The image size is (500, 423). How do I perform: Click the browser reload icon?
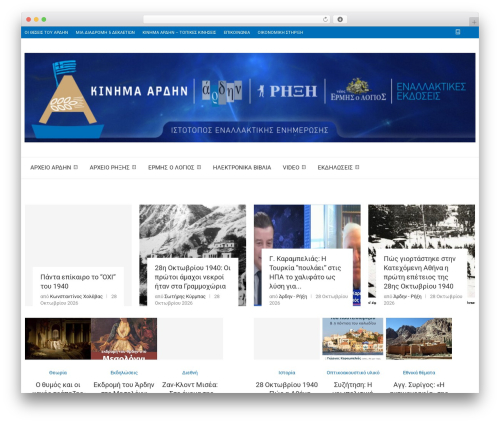coord(325,19)
